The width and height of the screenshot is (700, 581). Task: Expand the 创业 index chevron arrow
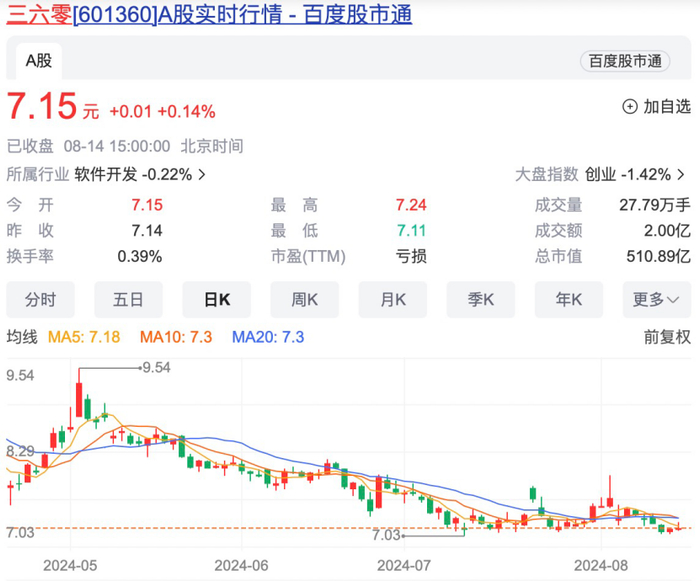coord(681,174)
